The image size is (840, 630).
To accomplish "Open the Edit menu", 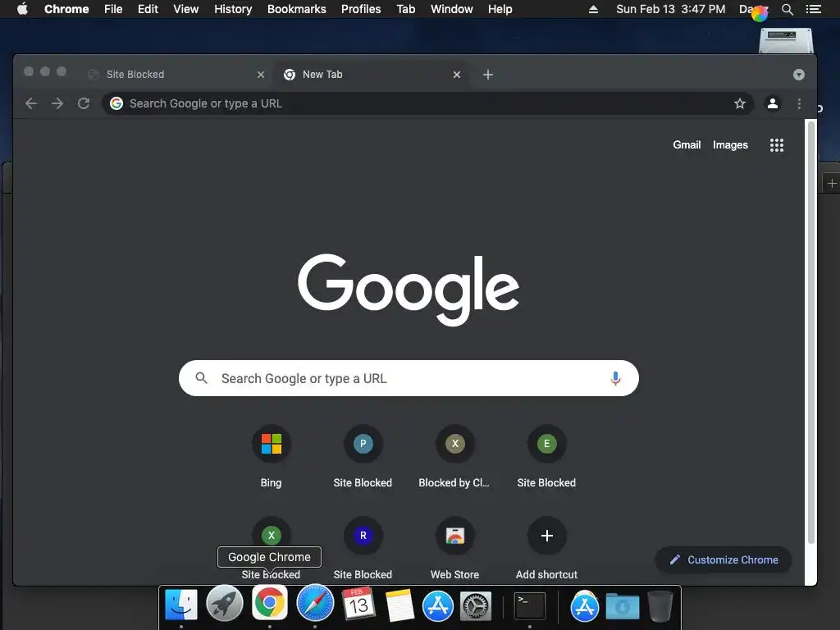I will point(148,9).
